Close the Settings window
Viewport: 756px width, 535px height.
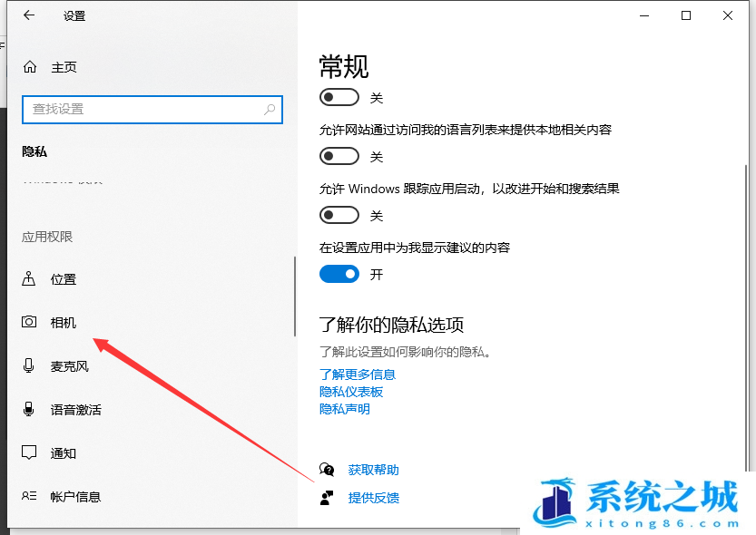pos(728,15)
